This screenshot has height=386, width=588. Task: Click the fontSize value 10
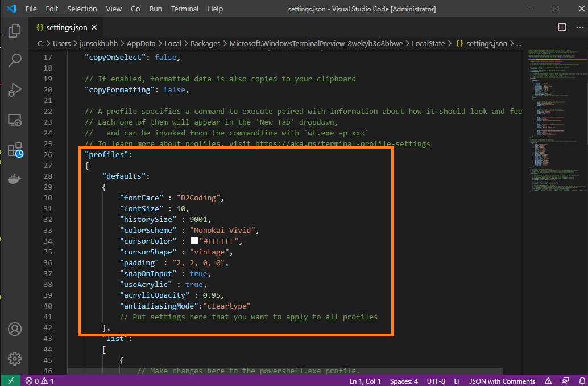point(181,209)
